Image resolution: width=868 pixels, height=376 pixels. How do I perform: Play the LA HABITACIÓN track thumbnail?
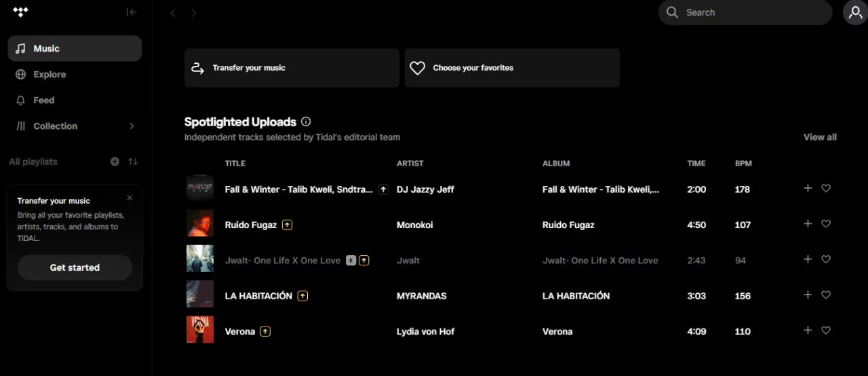coord(200,294)
